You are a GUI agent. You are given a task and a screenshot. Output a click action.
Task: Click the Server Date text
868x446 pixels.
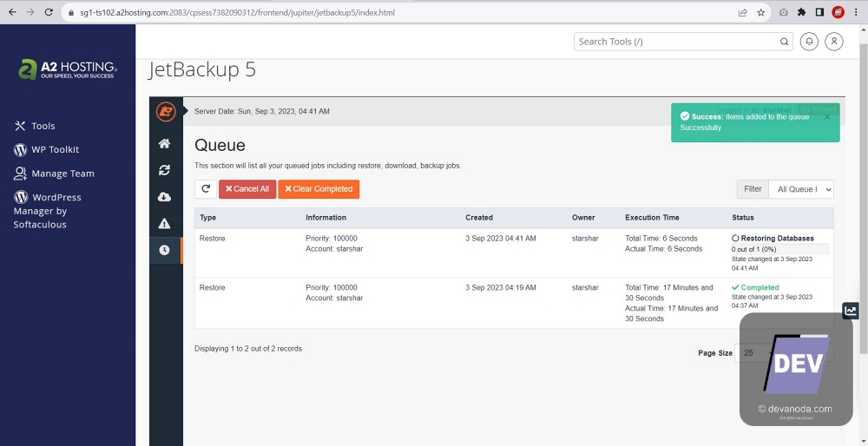(x=262, y=111)
